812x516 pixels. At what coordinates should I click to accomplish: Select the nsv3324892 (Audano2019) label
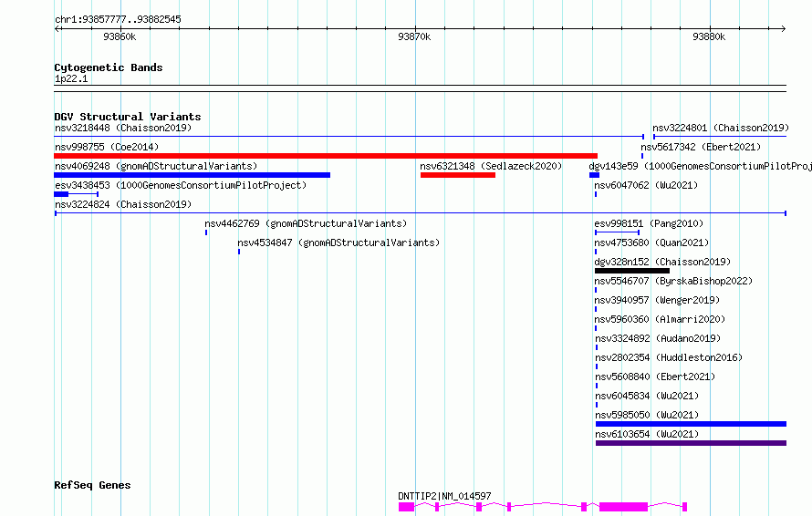tap(658, 338)
